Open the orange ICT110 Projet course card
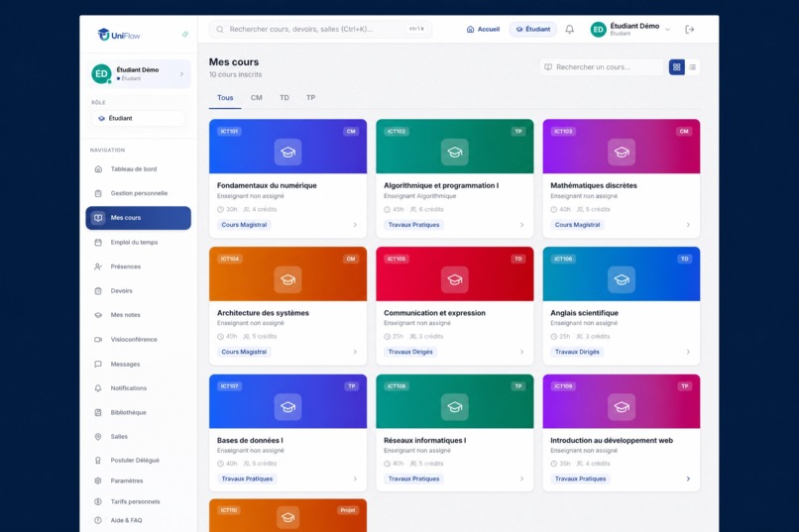 click(x=287, y=515)
